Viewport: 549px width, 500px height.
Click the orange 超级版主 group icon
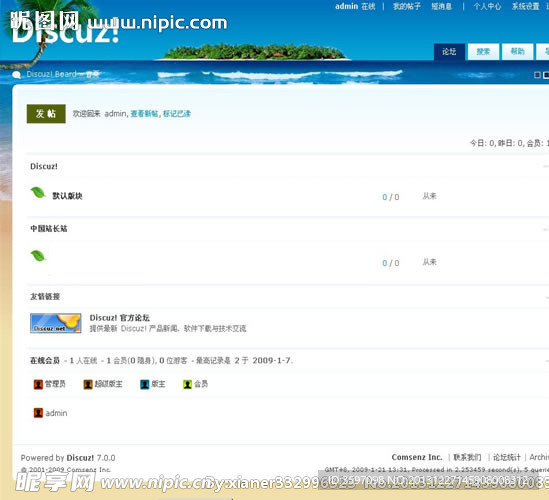(x=88, y=384)
